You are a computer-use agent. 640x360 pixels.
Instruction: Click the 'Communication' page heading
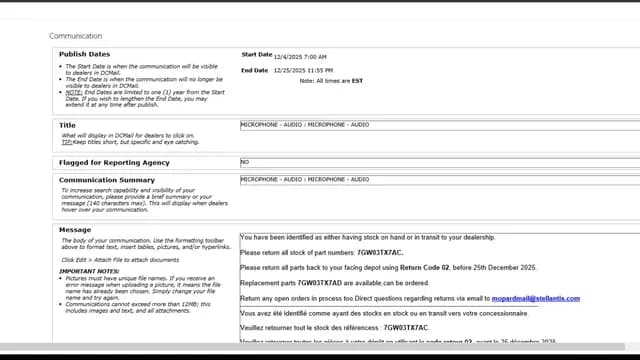(76, 36)
